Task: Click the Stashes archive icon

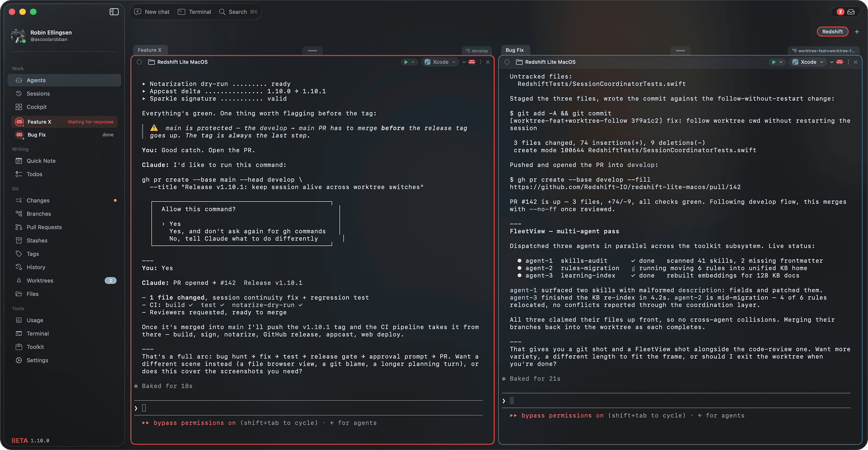Action: [x=19, y=240]
